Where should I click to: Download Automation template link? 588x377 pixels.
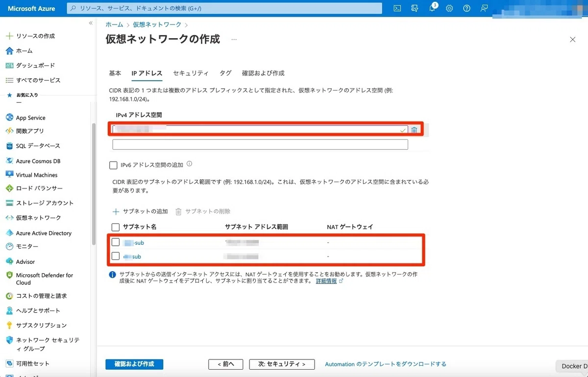point(386,364)
